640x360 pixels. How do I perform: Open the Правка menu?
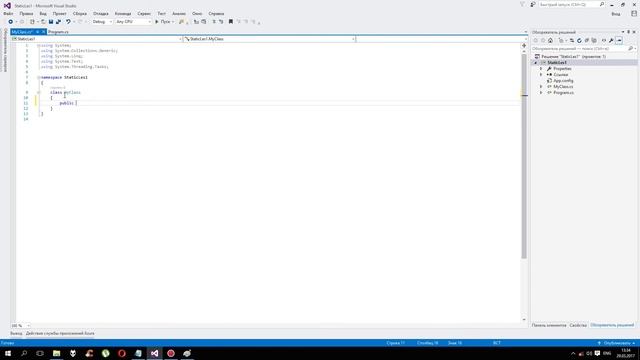[x=26, y=13]
